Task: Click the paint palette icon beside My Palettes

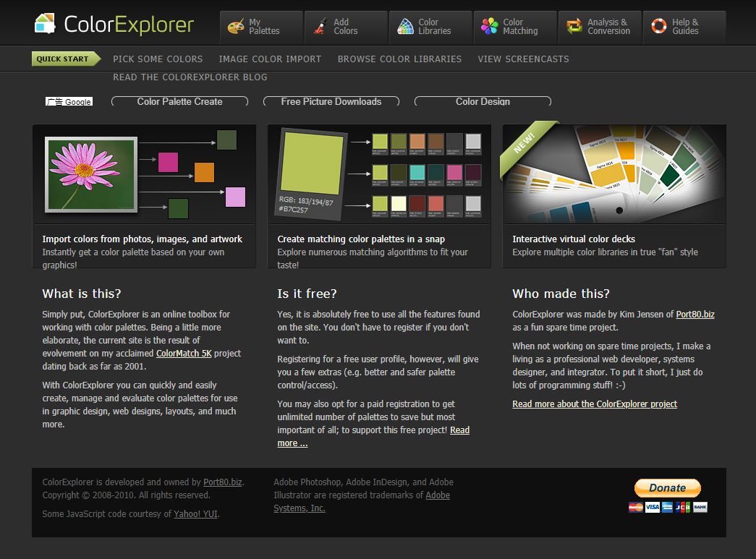Action: tap(236, 27)
